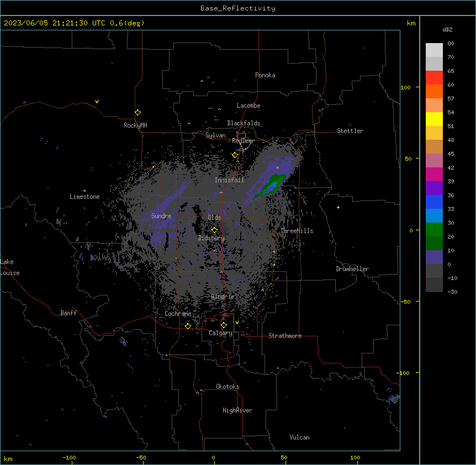Image resolution: width=476 pixels, height=465 pixels.
Task: Click the Cochrane town label
Action: point(178,314)
